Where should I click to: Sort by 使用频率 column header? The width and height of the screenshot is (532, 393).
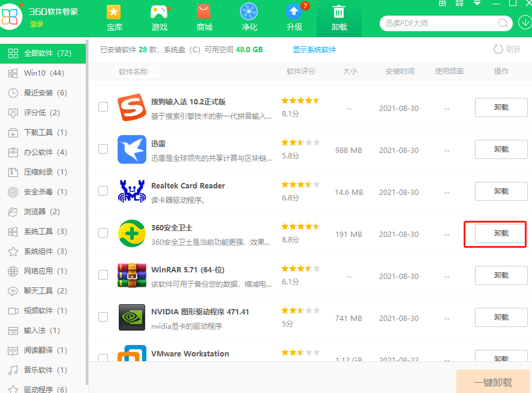click(x=449, y=71)
